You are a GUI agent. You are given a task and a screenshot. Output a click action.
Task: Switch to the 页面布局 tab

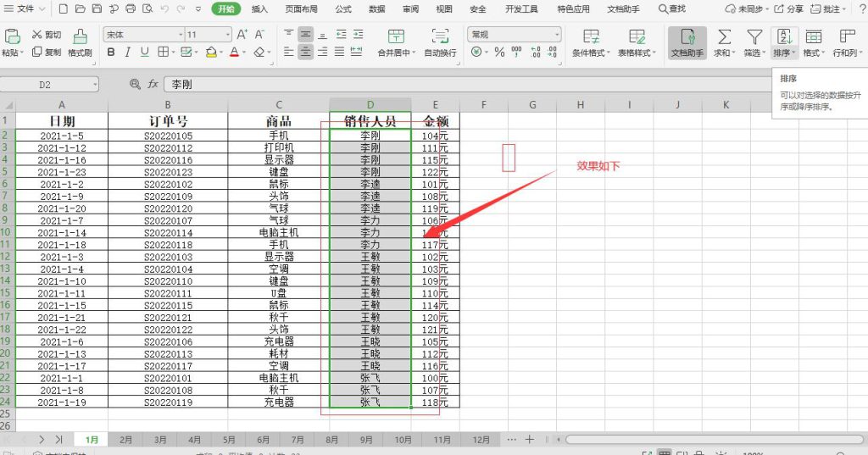301,8
